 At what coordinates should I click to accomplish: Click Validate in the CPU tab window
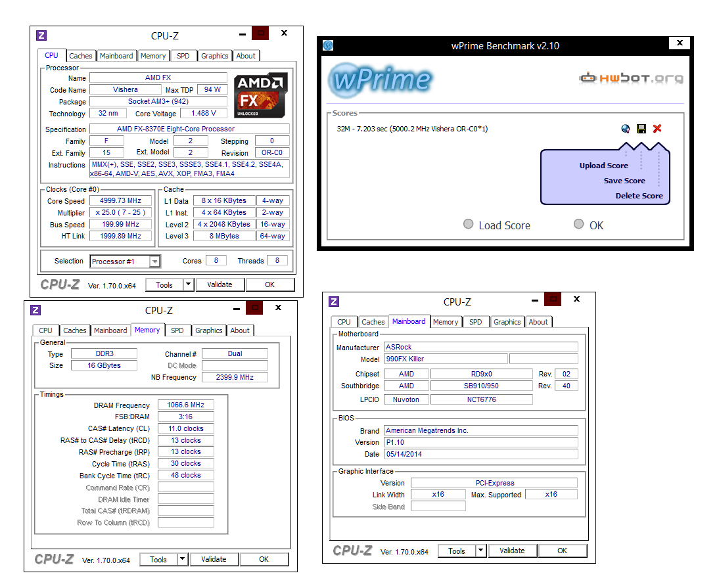pos(220,284)
